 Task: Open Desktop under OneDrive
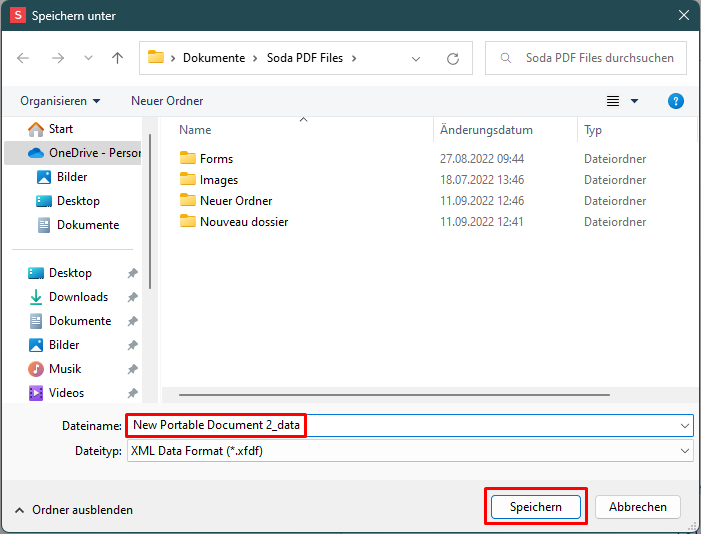coord(78,201)
